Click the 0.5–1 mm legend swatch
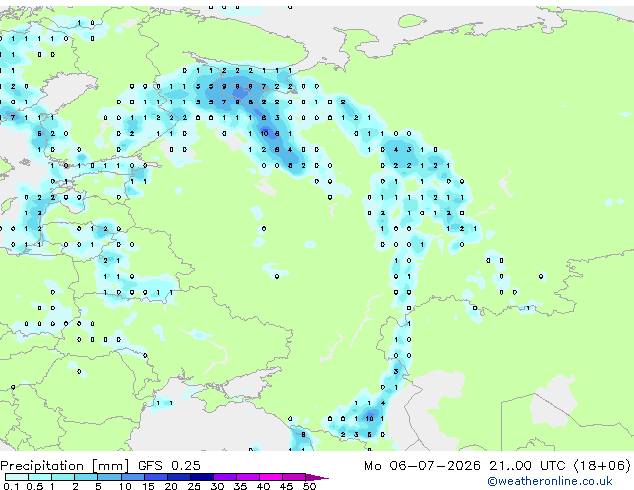The width and height of the screenshot is (634, 490). (40, 477)
